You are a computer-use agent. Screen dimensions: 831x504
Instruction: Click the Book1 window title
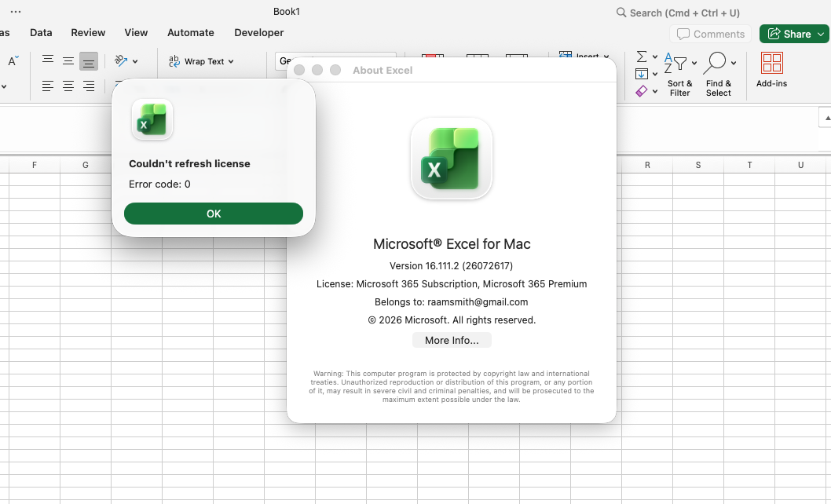click(x=287, y=11)
